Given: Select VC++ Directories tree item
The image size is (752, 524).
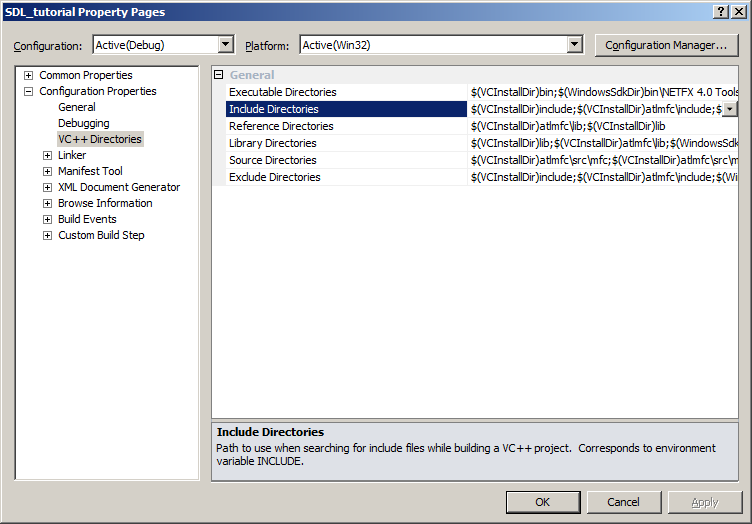Looking at the screenshot, I should tap(100, 139).
